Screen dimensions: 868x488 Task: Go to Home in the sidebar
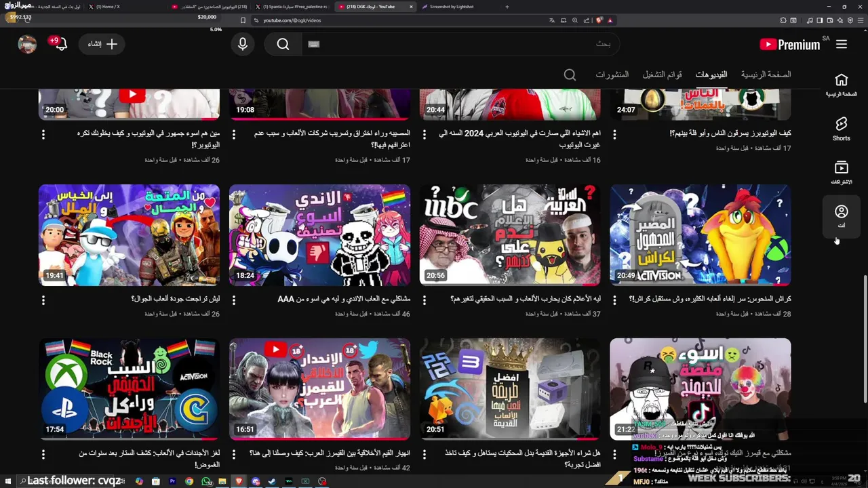(841, 85)
